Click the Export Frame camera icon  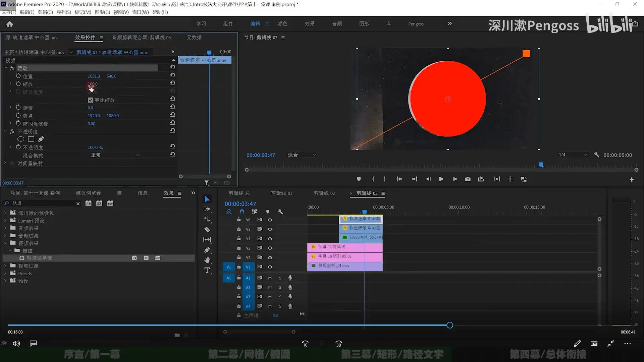click(x=468, y=179)
